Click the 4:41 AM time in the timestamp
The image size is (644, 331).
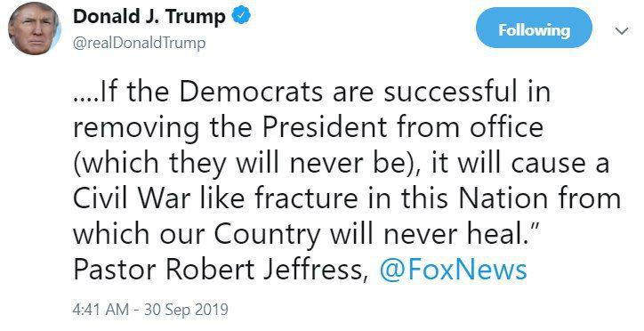coord(101,310)
